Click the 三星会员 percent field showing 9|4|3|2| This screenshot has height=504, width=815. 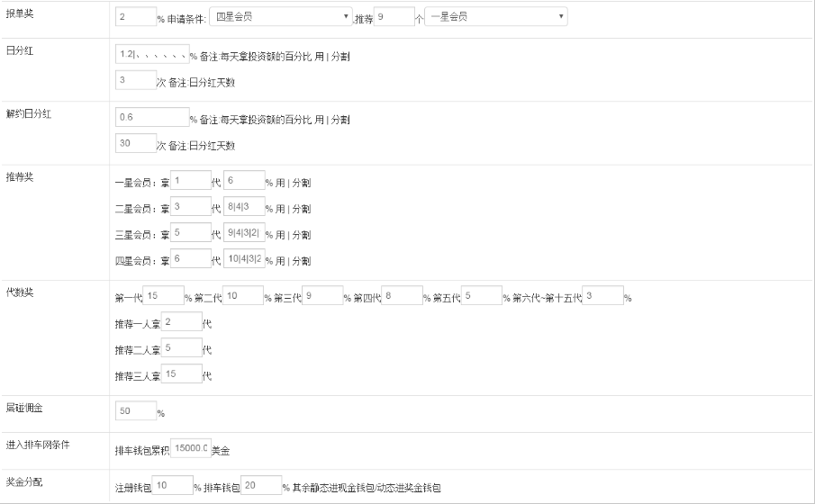[x=244, y=232]
